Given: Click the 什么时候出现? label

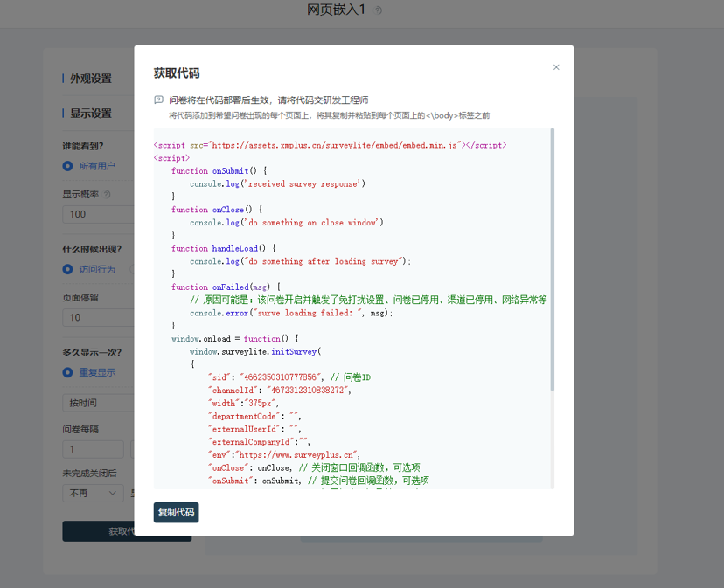Looking at the screenshot, I should tap(92, 249).
